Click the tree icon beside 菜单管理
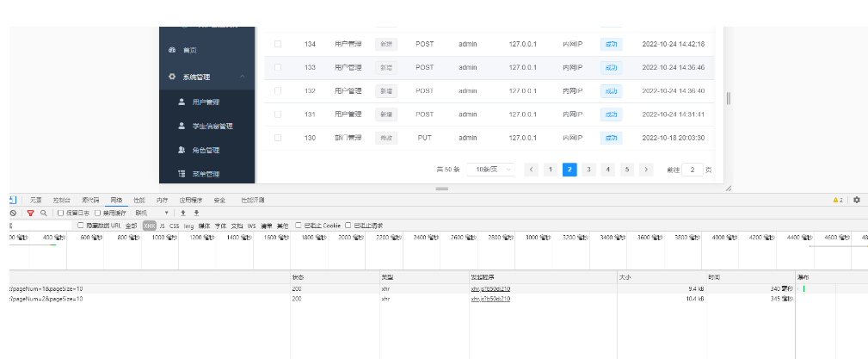 tap(181, 174)
